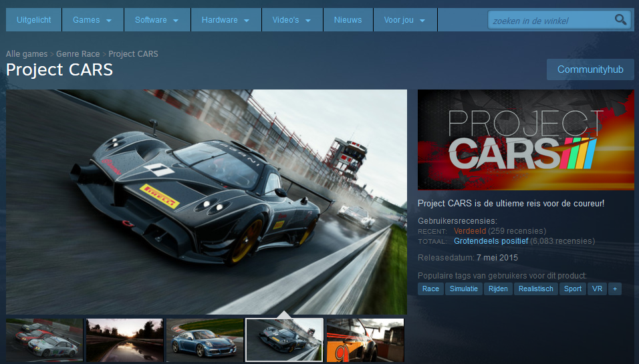Select the Sport tag
Image resolution: width=639 pixels, height=364 pixels.
573,289
